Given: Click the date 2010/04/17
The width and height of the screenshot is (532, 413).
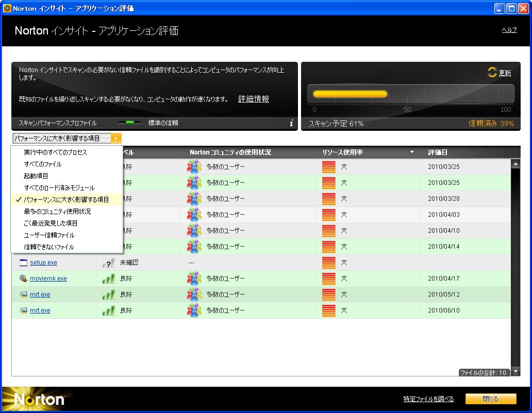Looking at the screenshot, I should [444, 279].
